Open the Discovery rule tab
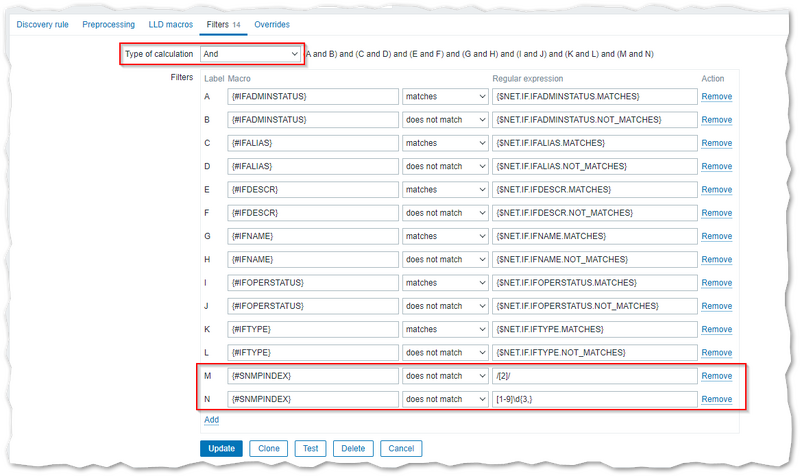 coord(41,24)
